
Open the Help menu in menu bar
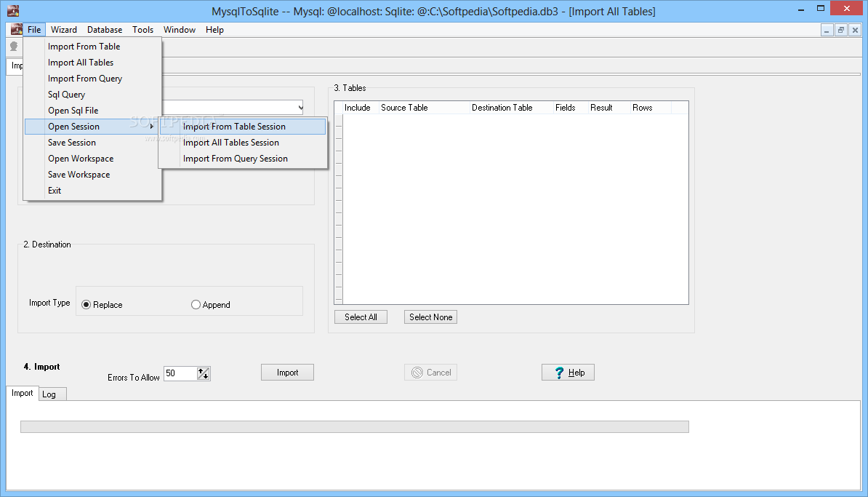coord(214,30)
